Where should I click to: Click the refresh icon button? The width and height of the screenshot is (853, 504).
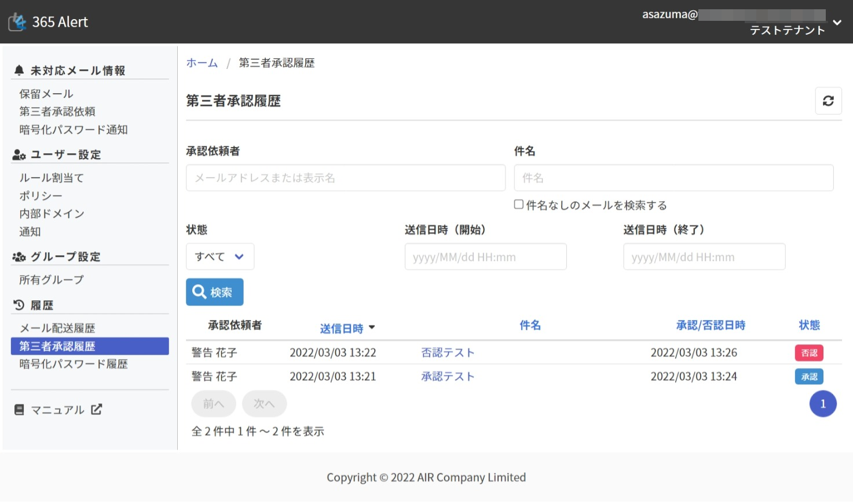(x=828, y=101)
